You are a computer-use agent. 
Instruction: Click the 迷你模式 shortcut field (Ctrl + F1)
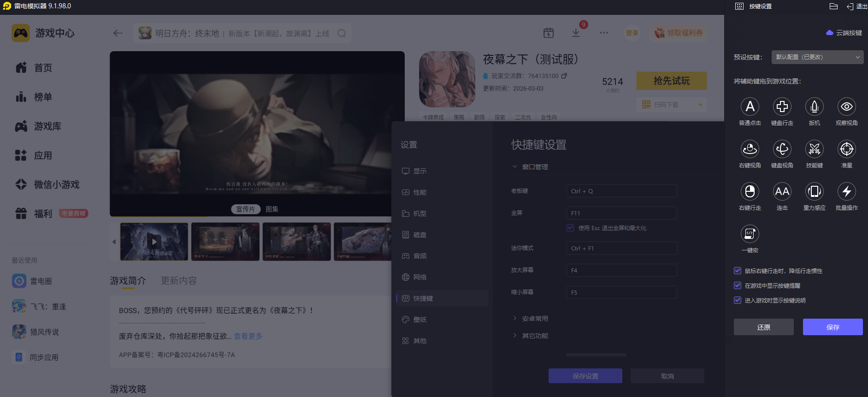[621, 248]
